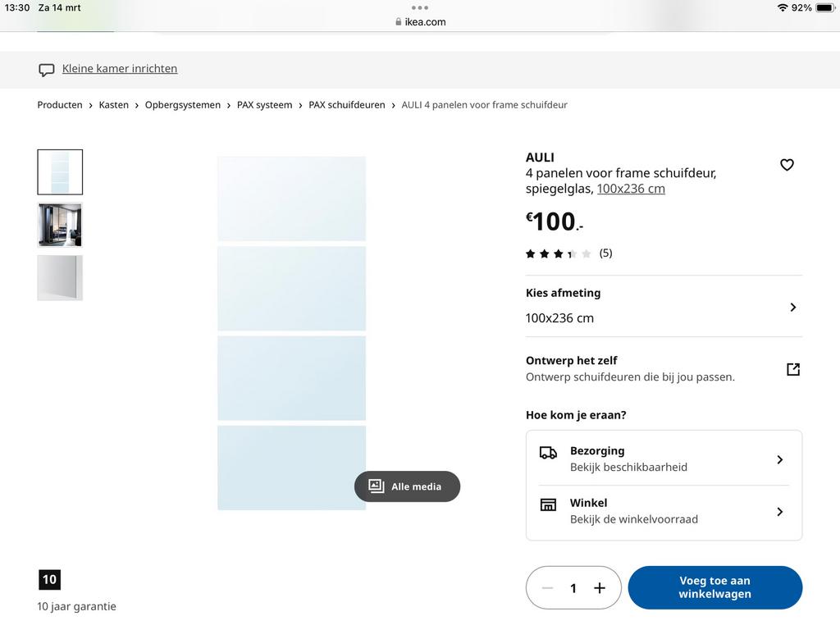Viewport: 840px width, 630px height.
Task: Tap the clock showing 13:30
Action: click(17, 7)
